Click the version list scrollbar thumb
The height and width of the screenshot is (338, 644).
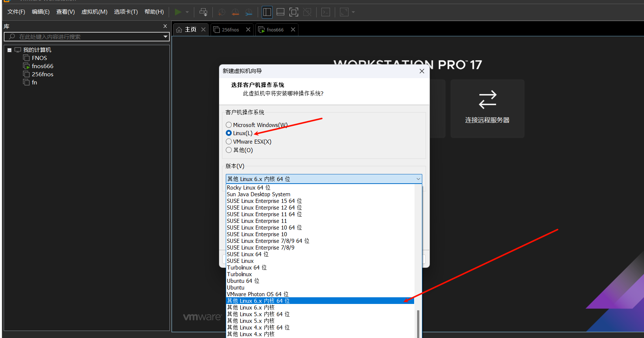click(x=418, y=324)
